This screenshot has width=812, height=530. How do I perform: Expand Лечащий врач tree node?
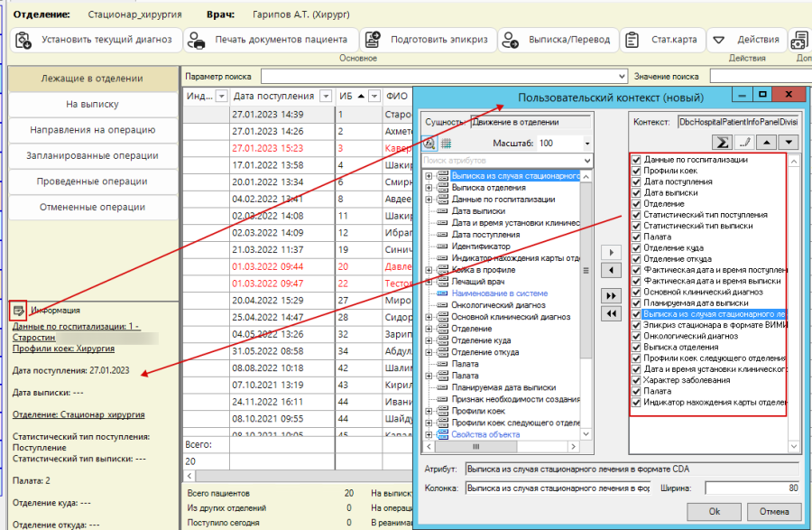click(429, 282)
